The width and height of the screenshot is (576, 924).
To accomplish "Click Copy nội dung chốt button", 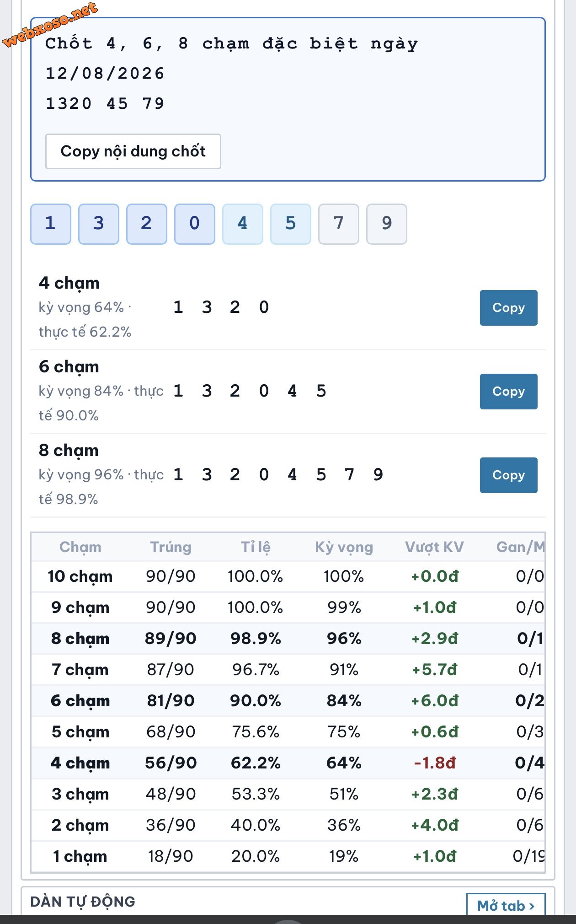I will [x=133, y=151].
